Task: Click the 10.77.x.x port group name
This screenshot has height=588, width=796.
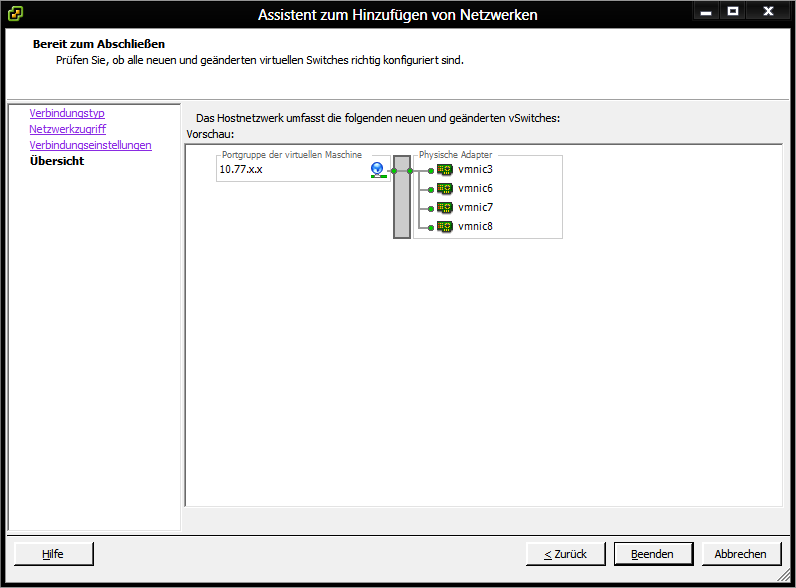Action: coord(241,170)
